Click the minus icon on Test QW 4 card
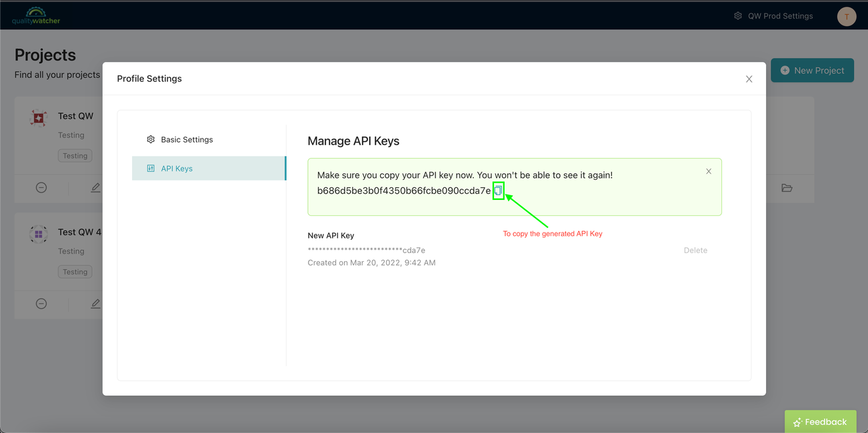The height and width of the screenshot is (433, 868). click(x=41, y=304)
